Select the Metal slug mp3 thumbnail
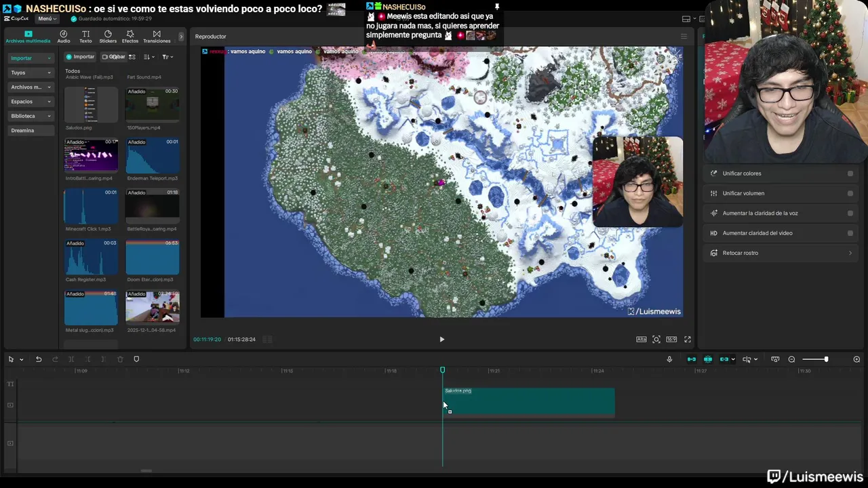Screen dimensions: 868x488 pyautogui.click(x=91, y=308)
